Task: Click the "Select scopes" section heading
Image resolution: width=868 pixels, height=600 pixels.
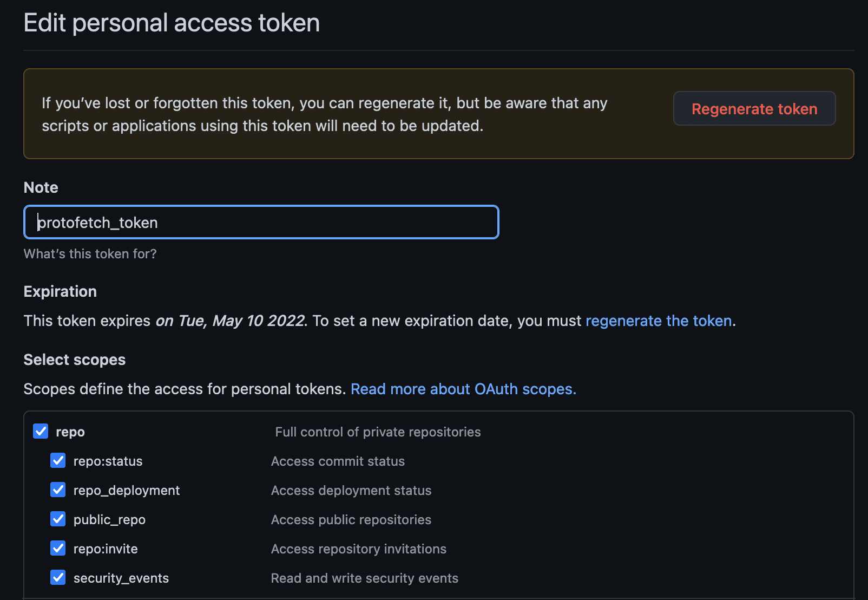Action: tap(74, 359)
